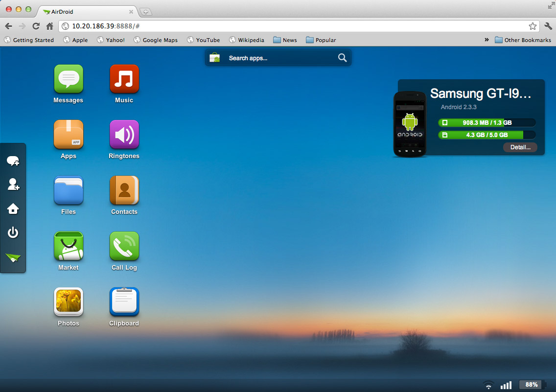Go home via the sidebar house icon
The width and height of the screenshot is (556, 392).
click(x=13, y=208)
